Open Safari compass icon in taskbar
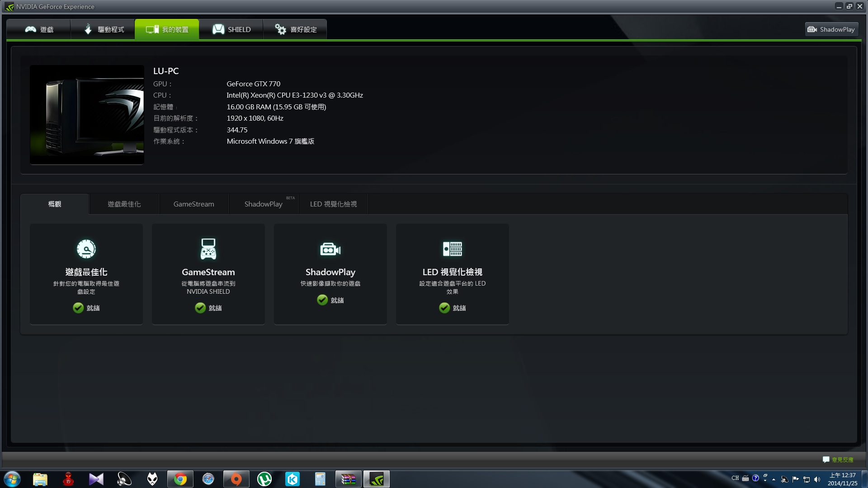Viewport: 868px width, 488px height. point(208,479)
